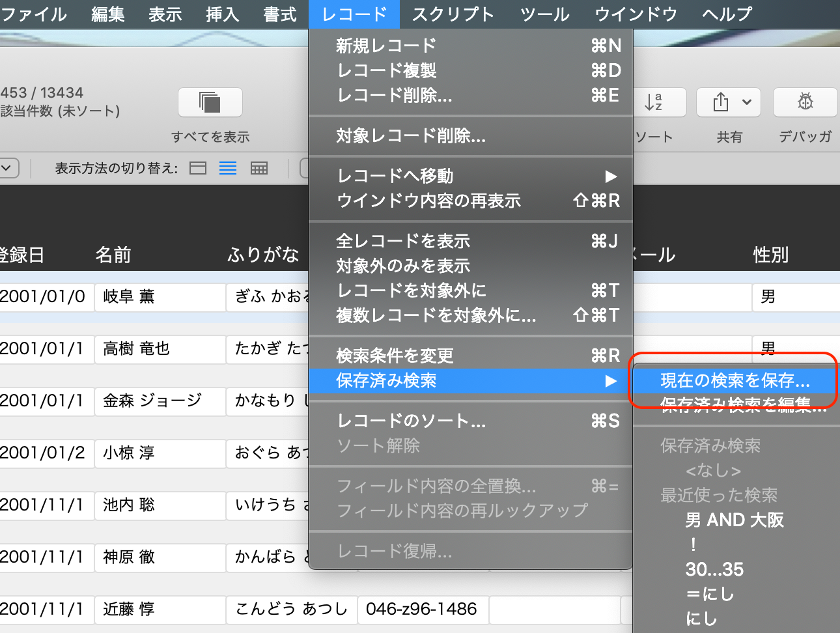840x633 pixels.
Task: Click the registration date field in the 近藤 惇 row
Action: [46, 610]
